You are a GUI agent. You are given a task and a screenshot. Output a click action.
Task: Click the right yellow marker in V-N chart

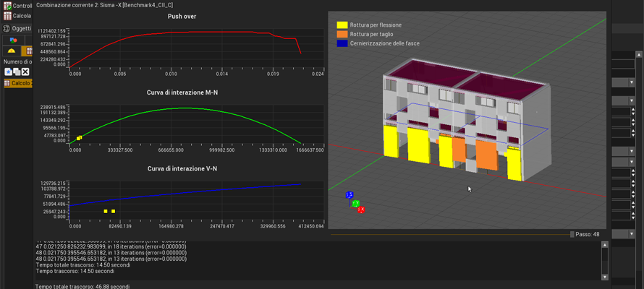pos(114,211)
